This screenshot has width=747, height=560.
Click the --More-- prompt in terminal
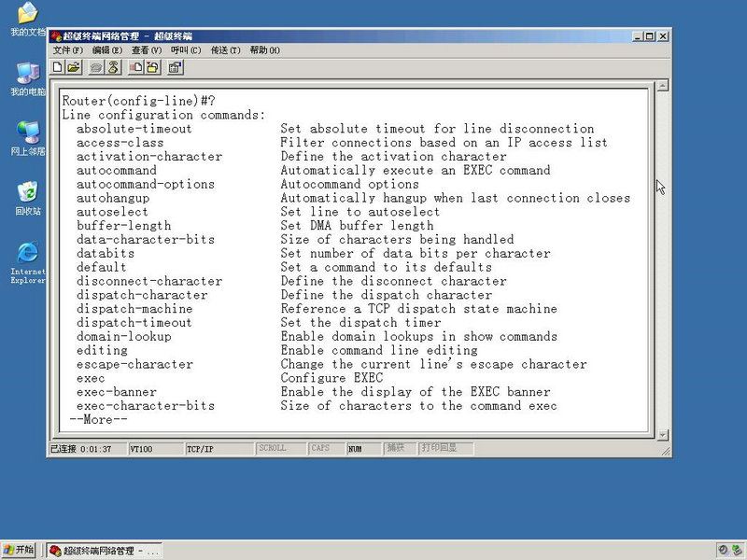[99, 419]
